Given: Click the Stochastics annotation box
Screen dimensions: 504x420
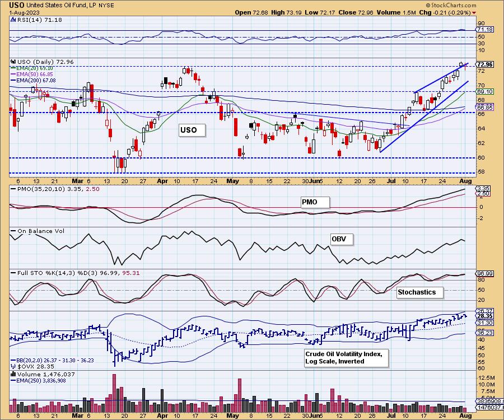Looking at the screenshot, I should coord(420,292).
